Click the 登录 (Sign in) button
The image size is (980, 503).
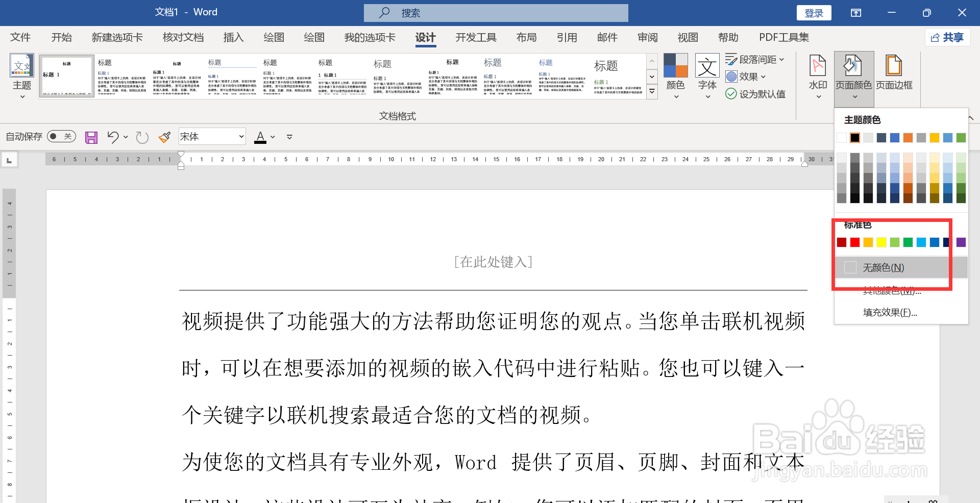click(814, 13)
